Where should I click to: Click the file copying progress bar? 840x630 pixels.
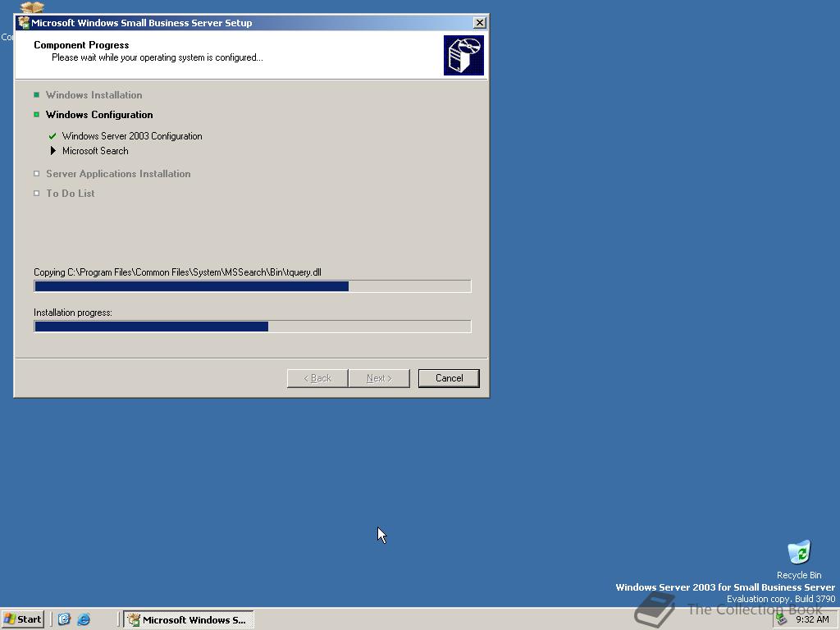[x=253, y=286]
